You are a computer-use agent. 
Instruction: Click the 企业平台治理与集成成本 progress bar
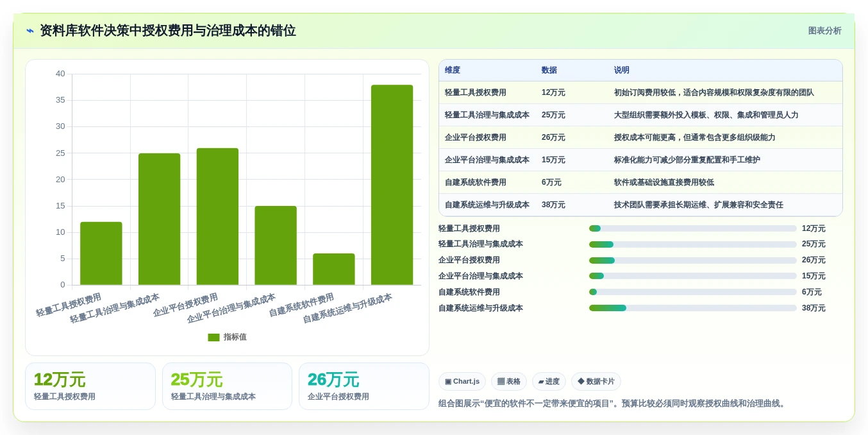[x=693, y=276]
